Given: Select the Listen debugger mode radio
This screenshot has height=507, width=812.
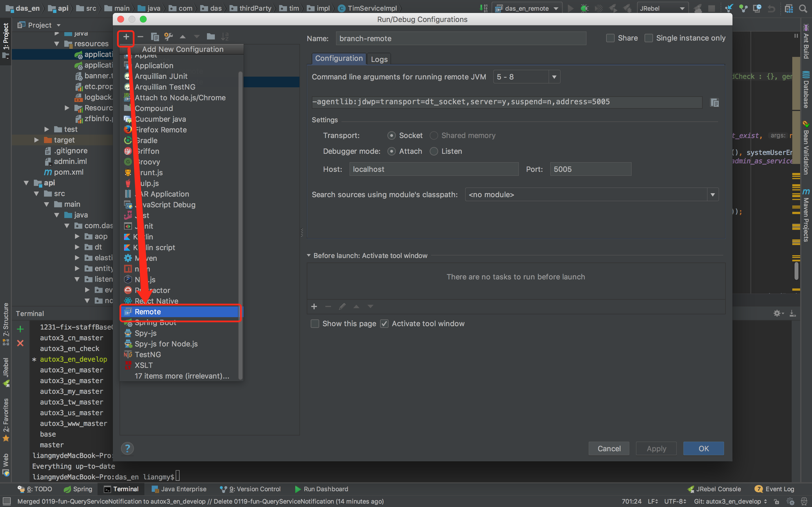Looking at the screenshot, I should click(x=434, y=151).
